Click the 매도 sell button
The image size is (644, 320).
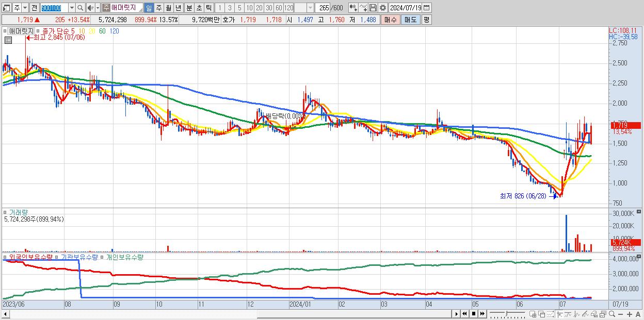tap(410, 20)
